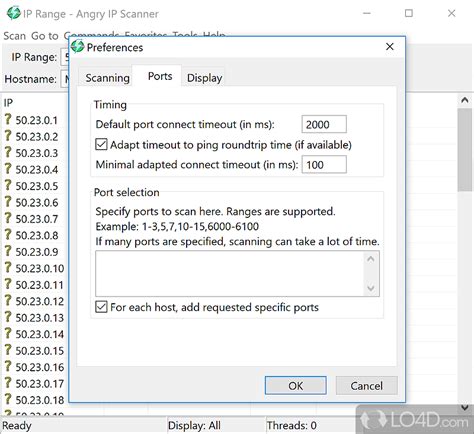
Task: Select IP address 50.23.0.12 text
Action: pyautogui.click(x=40, y=301)
